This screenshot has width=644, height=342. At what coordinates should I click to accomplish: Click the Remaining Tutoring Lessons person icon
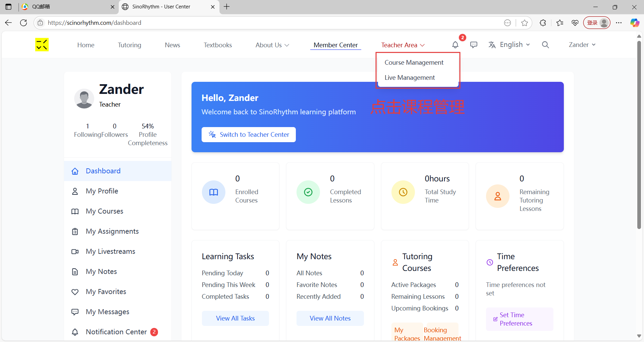pyautogui.click(x=498, y=196)
